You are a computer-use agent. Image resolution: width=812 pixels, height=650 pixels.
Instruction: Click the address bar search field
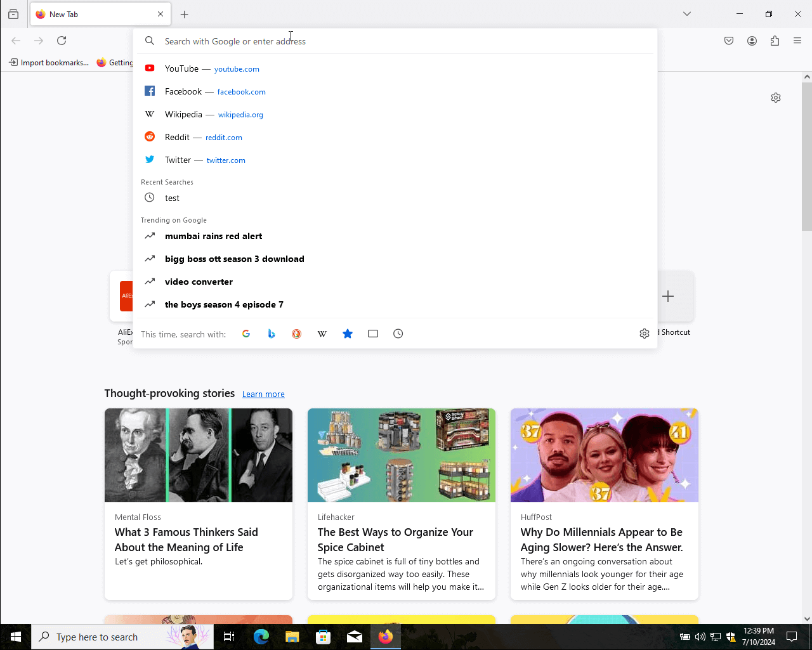point(395,41)
